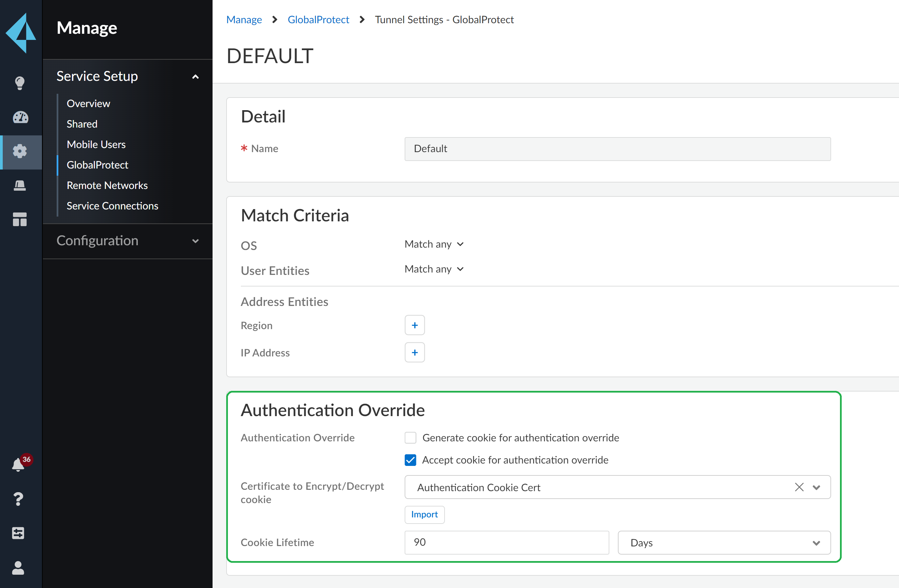Clear the Authentication Cookie Cert selection
Image resolution: width=899 pixels, height=588 pixels.
[799, 487]
